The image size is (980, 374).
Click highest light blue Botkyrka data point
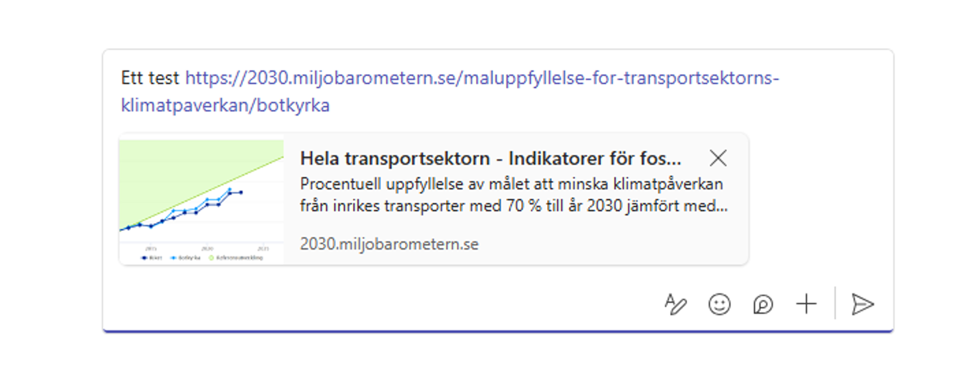click(x=229, y=189)
